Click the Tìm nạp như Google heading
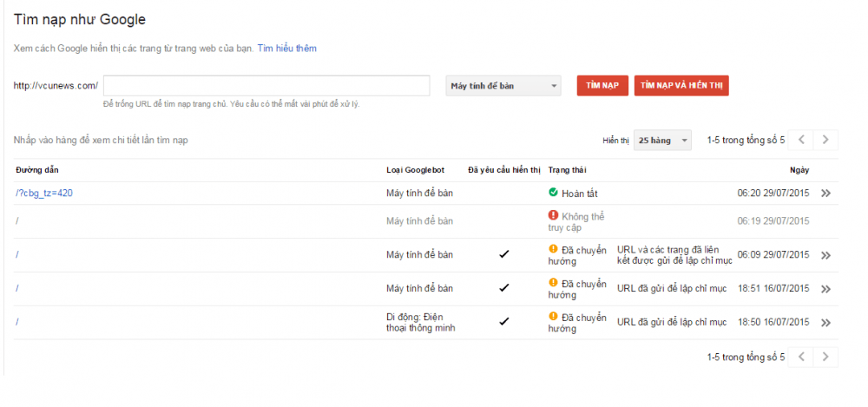868x407 pixels. point(80,20)
